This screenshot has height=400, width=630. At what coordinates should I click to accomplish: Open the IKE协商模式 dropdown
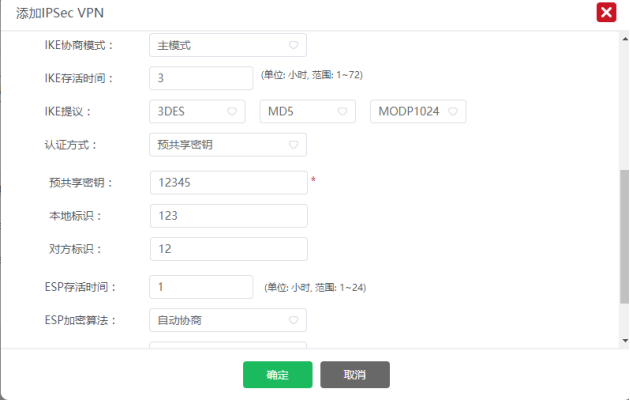coord(227,45)
